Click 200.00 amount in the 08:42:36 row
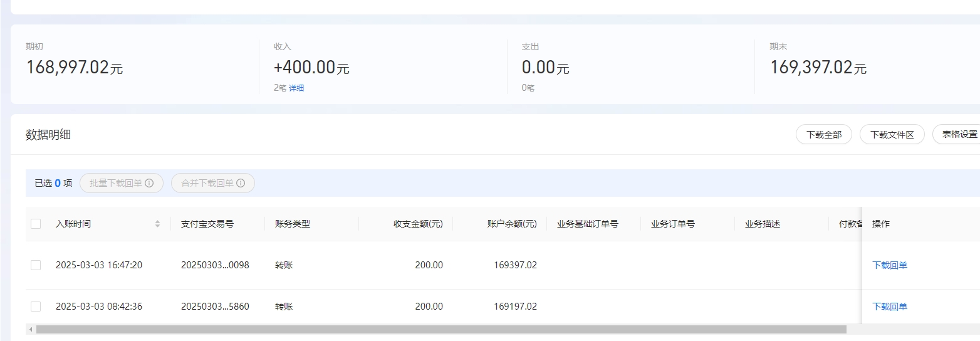 point(429,307)
